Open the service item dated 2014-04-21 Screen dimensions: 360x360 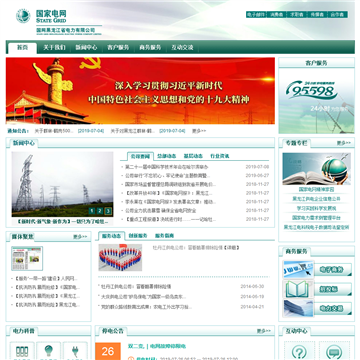pos(145,307)
